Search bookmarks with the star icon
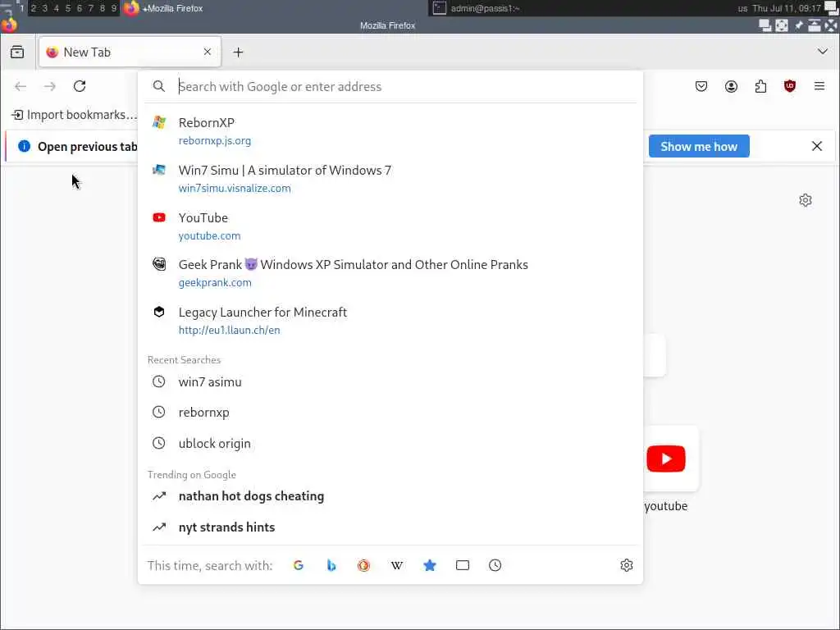This screenshot has width=840, height=630. click(430, 566)
